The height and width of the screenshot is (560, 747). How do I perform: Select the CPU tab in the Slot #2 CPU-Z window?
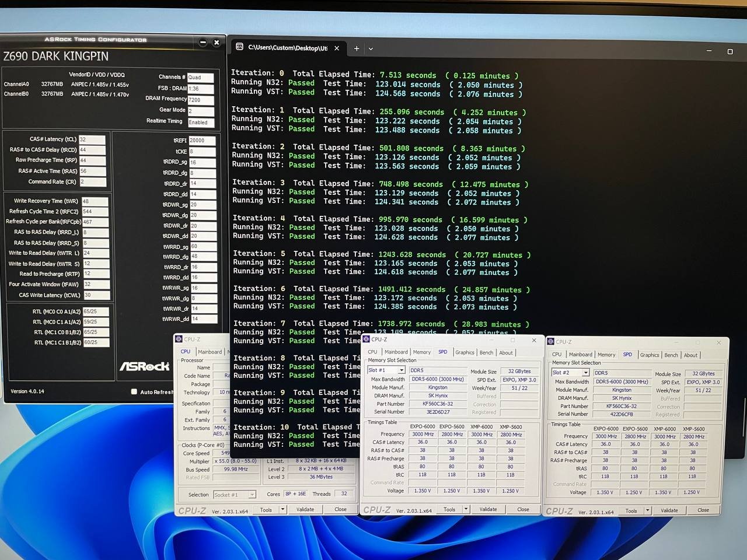coord(557,355)
